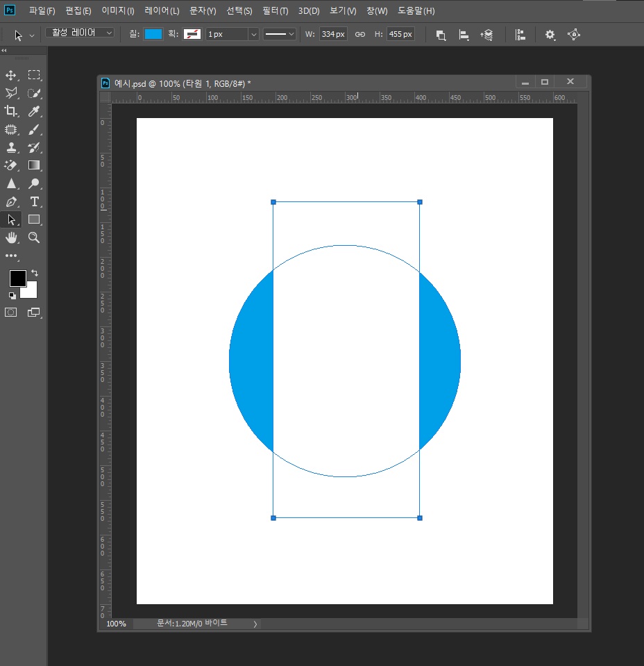Click the document size status text 문서:1.20M/0 바이트

(192, 623)
